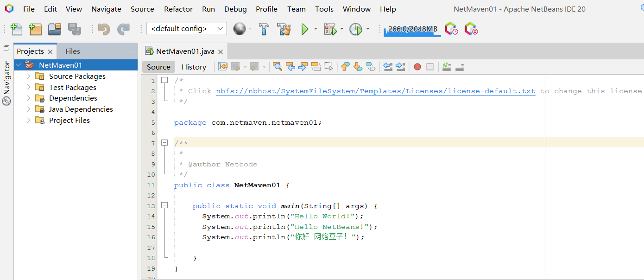The height and width of the screenshot is (280, 644).
Task: Click the Uncomment lines icon
Action: [460, 67]
